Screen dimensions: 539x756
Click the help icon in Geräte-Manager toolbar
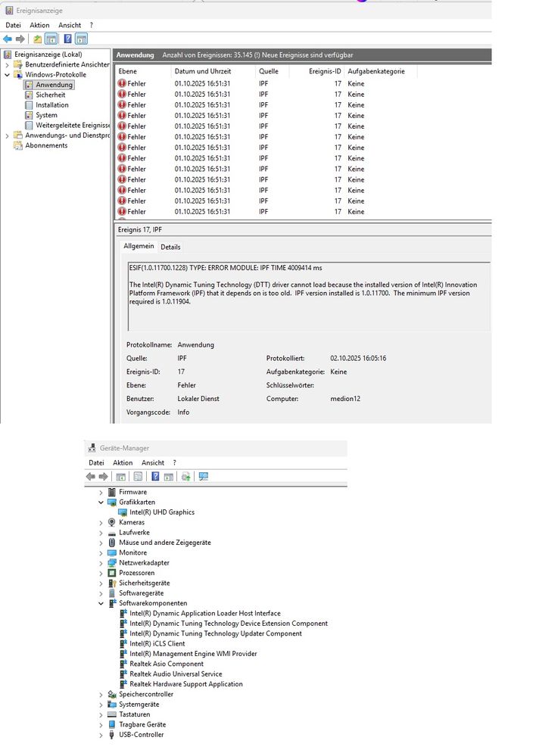[155, 477]
